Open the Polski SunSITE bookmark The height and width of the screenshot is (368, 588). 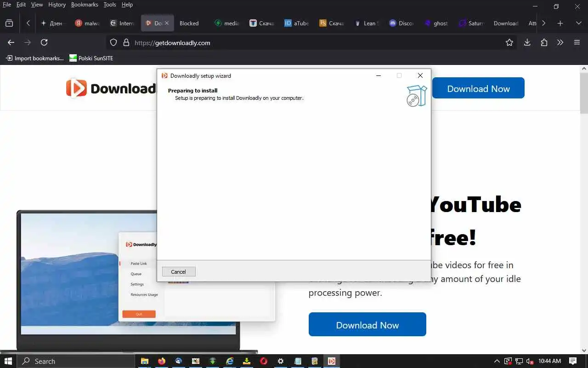tap(91, 58)
